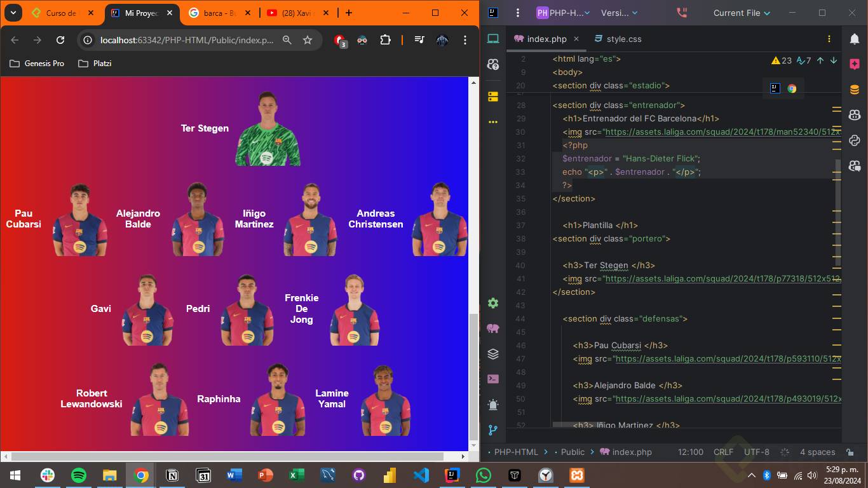Click the Ter Stegen player photo
Viewport: 868px width, 488px height.
[268, 128]
